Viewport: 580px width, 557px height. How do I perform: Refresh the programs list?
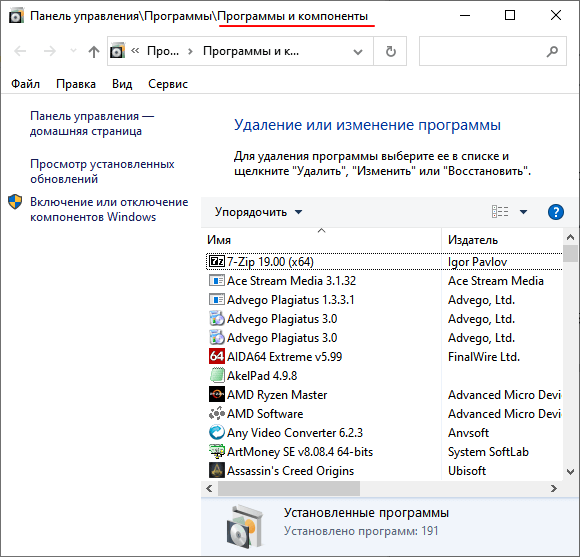(x=391, y=51)
